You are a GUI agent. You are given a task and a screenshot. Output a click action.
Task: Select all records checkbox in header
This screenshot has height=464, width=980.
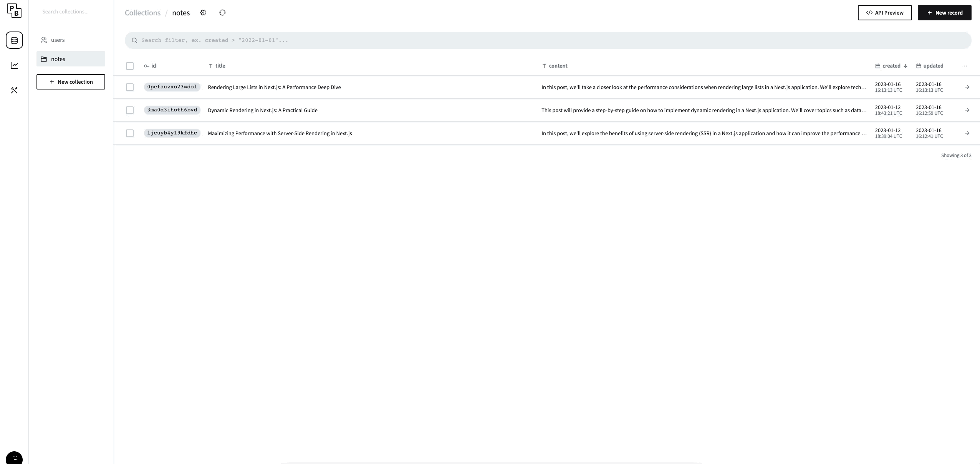[x=130, y=66]
